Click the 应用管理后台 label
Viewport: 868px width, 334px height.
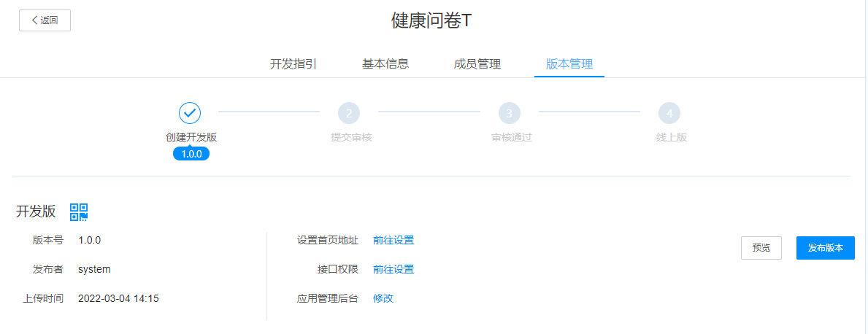(328, 298)
